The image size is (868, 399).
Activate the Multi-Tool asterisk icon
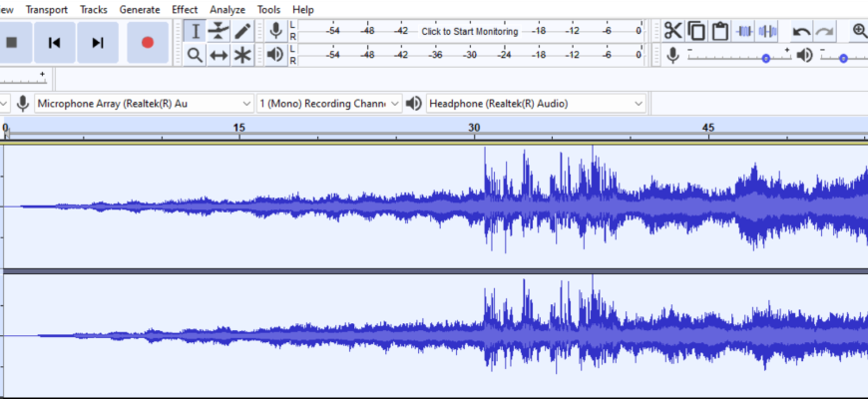tap(242, 55)
